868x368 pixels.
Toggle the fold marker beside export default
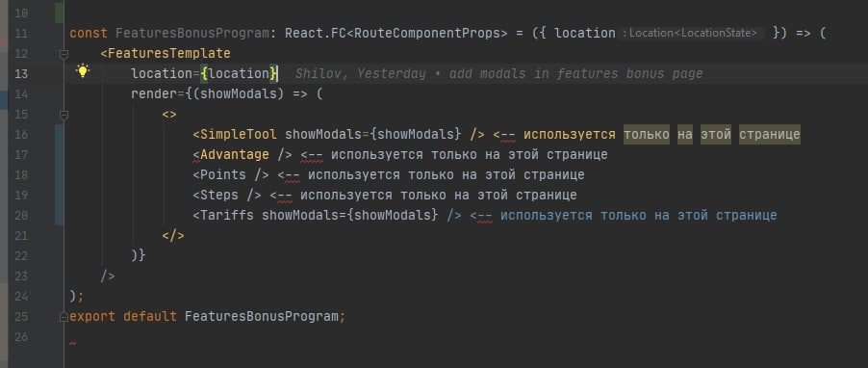[x=64, y=317]
